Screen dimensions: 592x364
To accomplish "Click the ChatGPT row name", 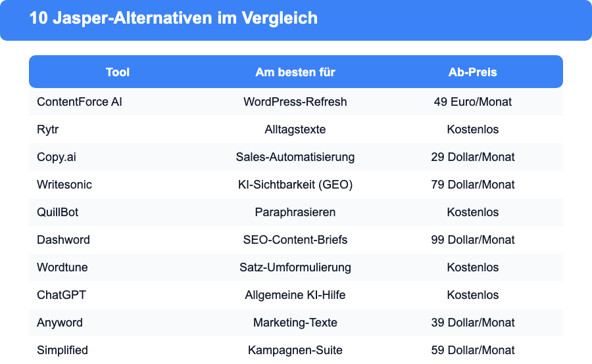I will [61, 294].
